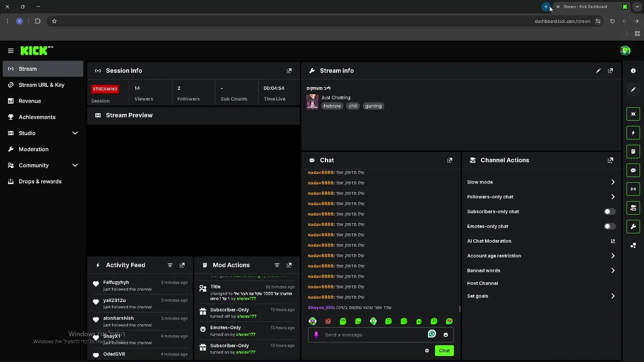Click Falfugyhyh in Activity Feed
644x362 pixels.
[x=116, y=283]
